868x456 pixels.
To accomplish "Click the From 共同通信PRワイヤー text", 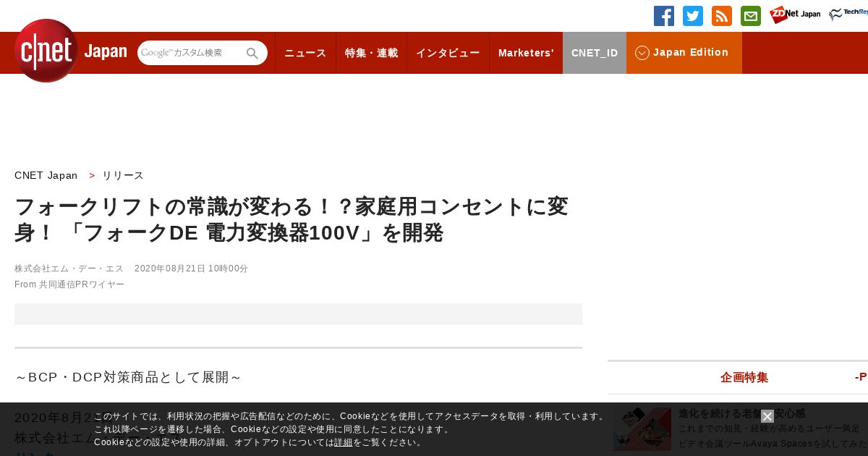I will [69, 284].
